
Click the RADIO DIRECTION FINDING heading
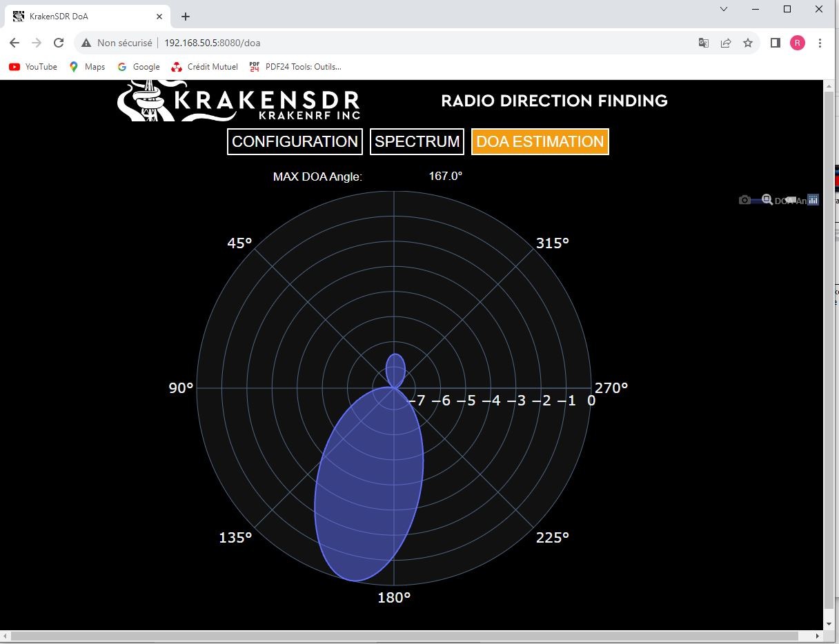click(x=554, y=101)
